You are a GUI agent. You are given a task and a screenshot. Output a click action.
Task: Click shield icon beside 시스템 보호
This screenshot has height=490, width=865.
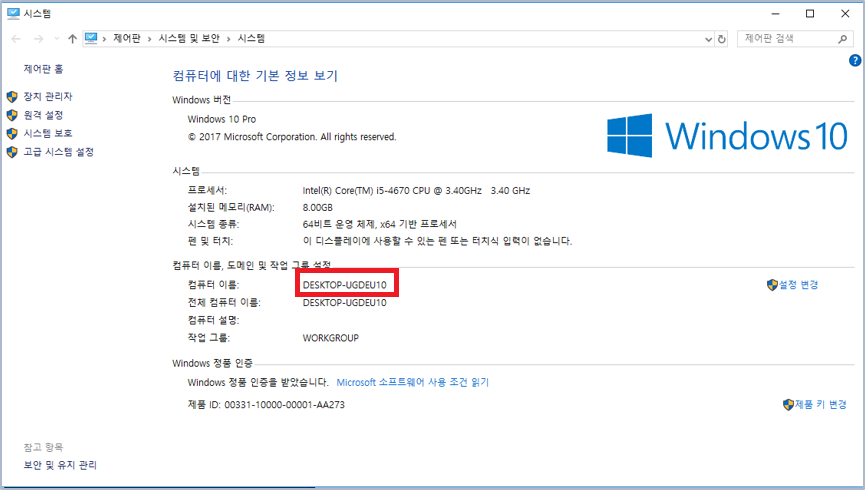click(x=12, y=134)
